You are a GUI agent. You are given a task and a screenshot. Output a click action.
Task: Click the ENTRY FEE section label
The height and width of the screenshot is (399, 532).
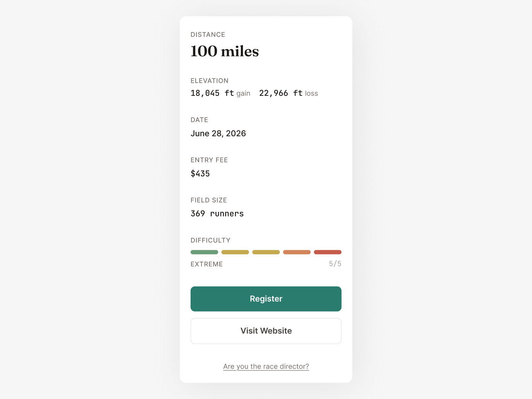pyautogui.click(x=209, y=160)
